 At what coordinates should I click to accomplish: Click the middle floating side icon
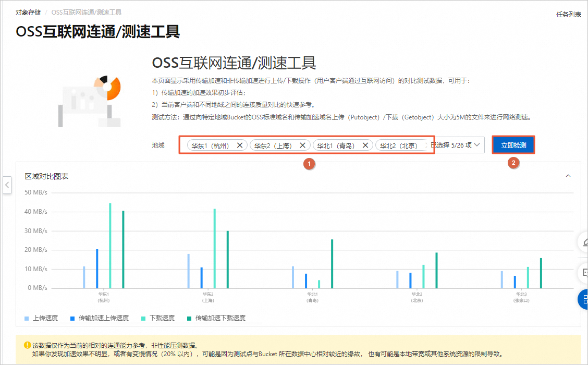coord(584,272)
